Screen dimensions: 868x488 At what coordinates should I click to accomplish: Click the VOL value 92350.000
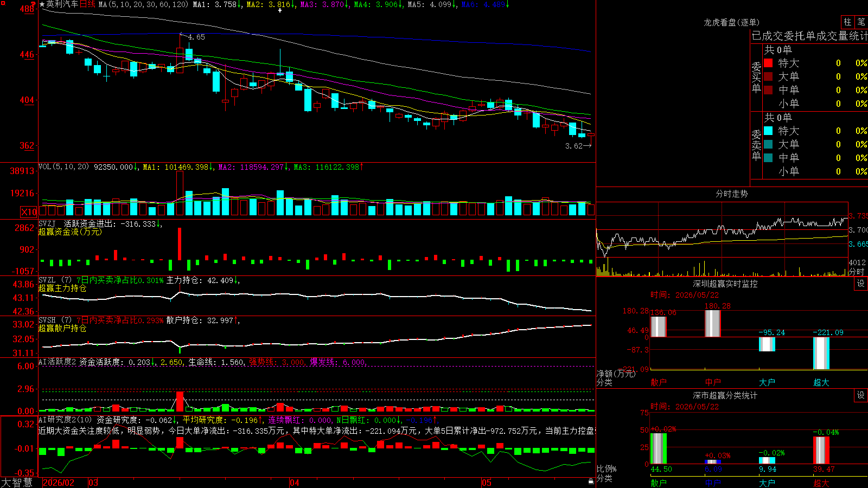[x=113, y=167]
